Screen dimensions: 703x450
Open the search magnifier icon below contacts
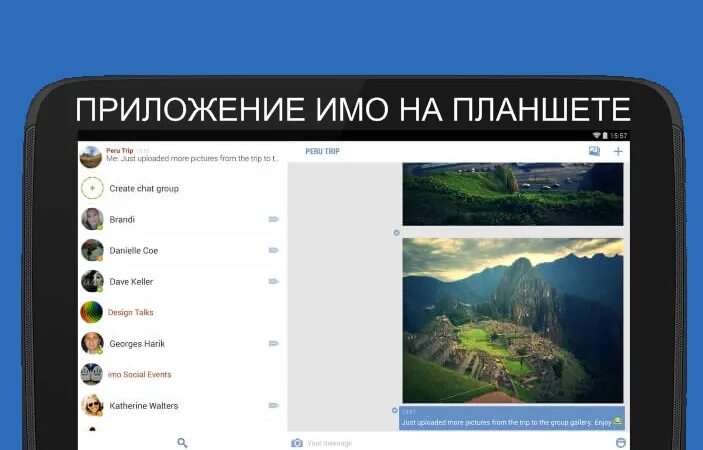(182, 443)
